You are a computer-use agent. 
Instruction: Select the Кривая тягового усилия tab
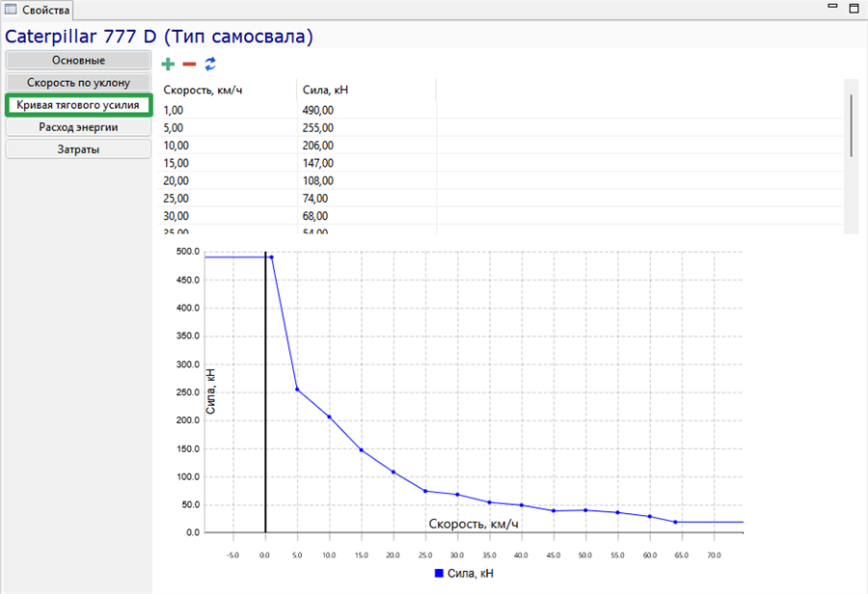click(x=78, y=105)
